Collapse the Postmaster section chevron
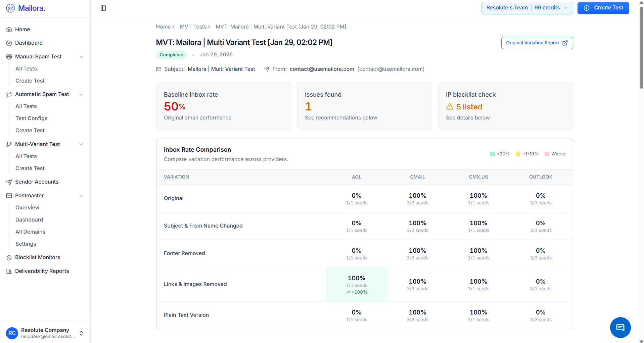The width and height of the screenshot is (644, 343). click(x=81, y=195)
